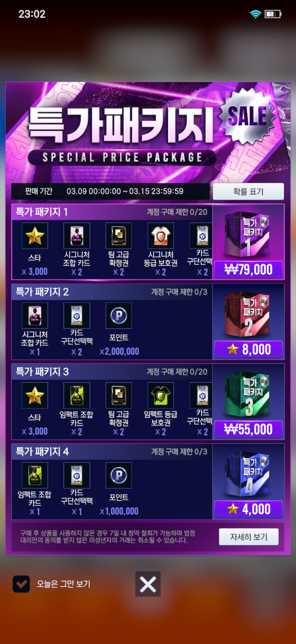Toggle the 오늘은 그만 보기 checkbox
This screenshot has width=296, height=644.
[x=21, y=584]
